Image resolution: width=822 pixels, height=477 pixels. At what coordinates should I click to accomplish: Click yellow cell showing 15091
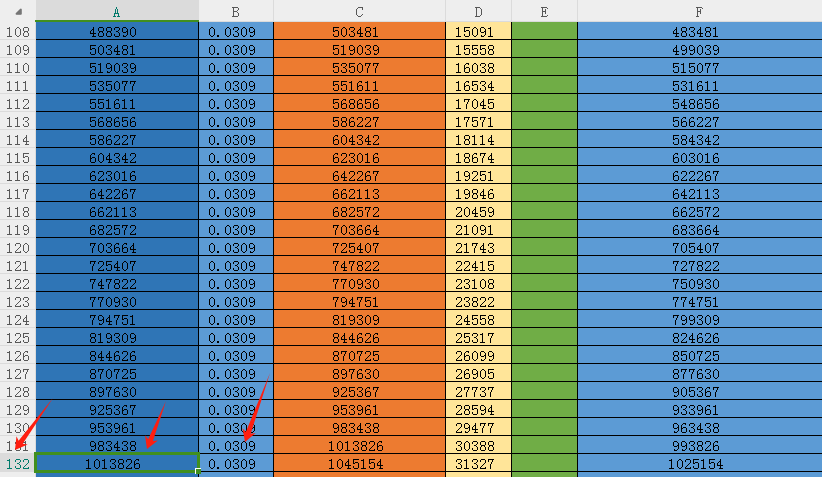(478, 32)
